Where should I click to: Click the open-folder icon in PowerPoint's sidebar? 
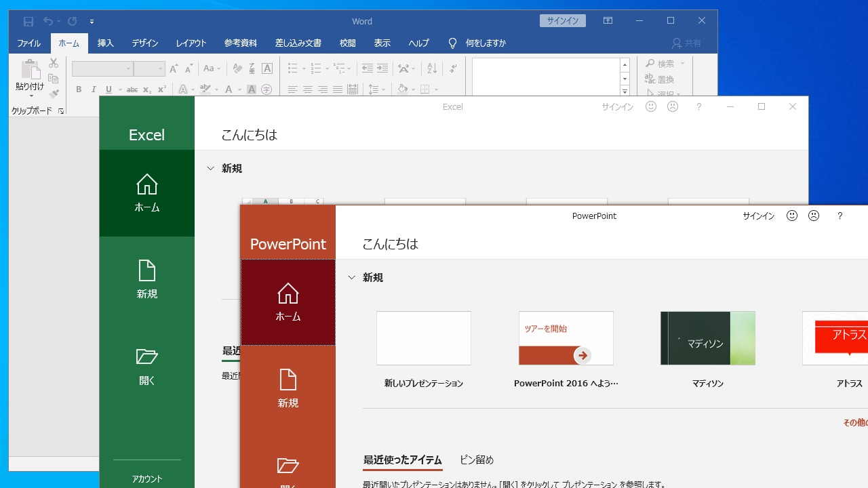pos(288,466)
